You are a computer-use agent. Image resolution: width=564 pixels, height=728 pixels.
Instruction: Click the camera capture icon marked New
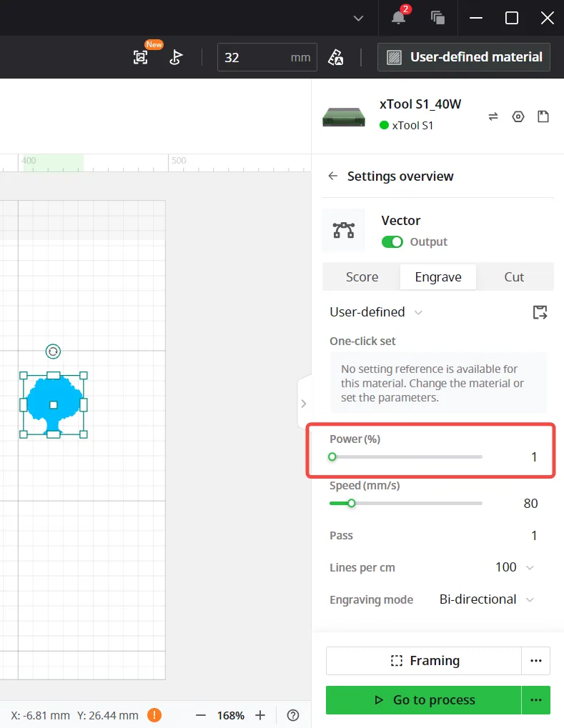141,57
